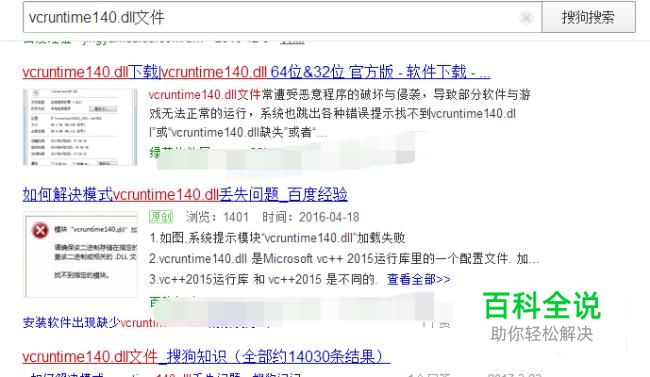The image size is (650, 377).
Task: Click step 1 text 系统提示模块加载失败
Action: 277,238
